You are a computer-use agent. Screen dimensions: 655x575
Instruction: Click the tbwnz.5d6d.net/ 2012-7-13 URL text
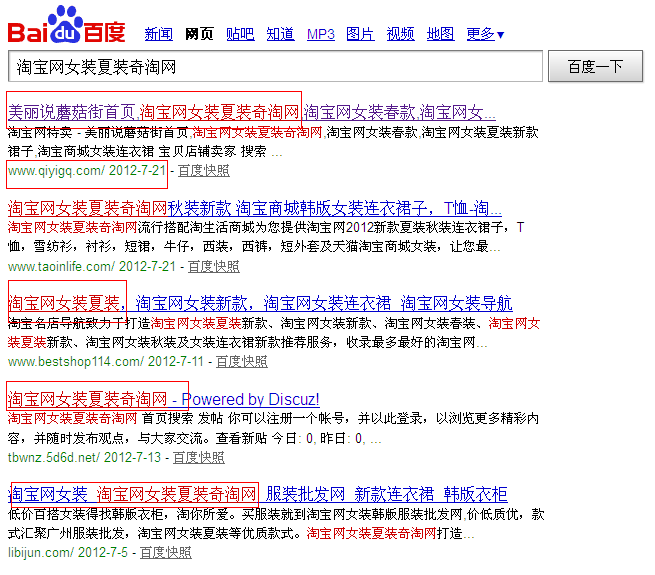[x=84, y=458]
